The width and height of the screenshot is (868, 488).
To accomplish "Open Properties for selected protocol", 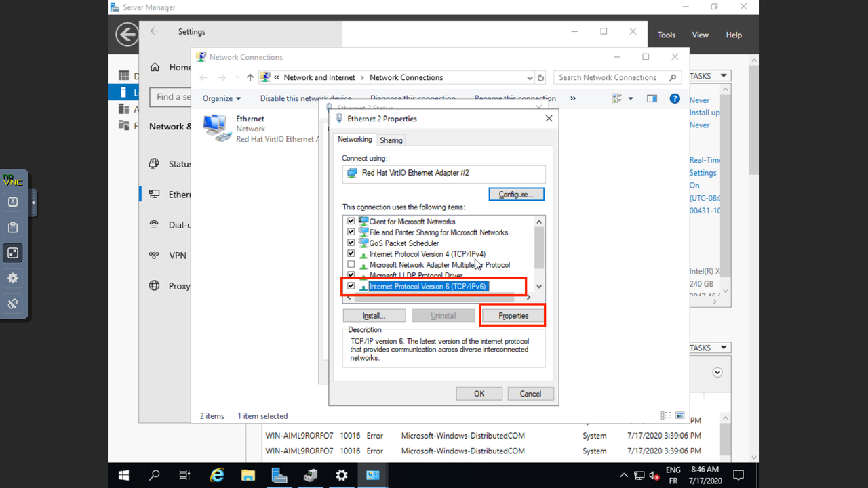I will [x=513, y=316].
